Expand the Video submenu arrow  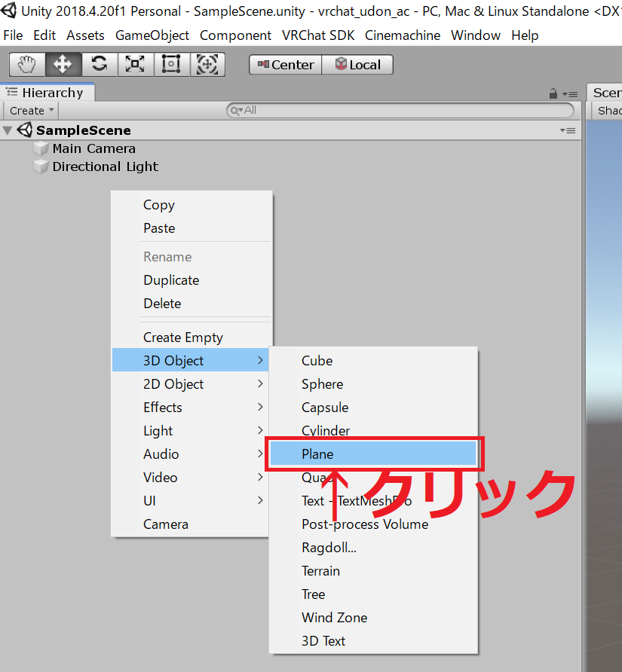point(260,477)
